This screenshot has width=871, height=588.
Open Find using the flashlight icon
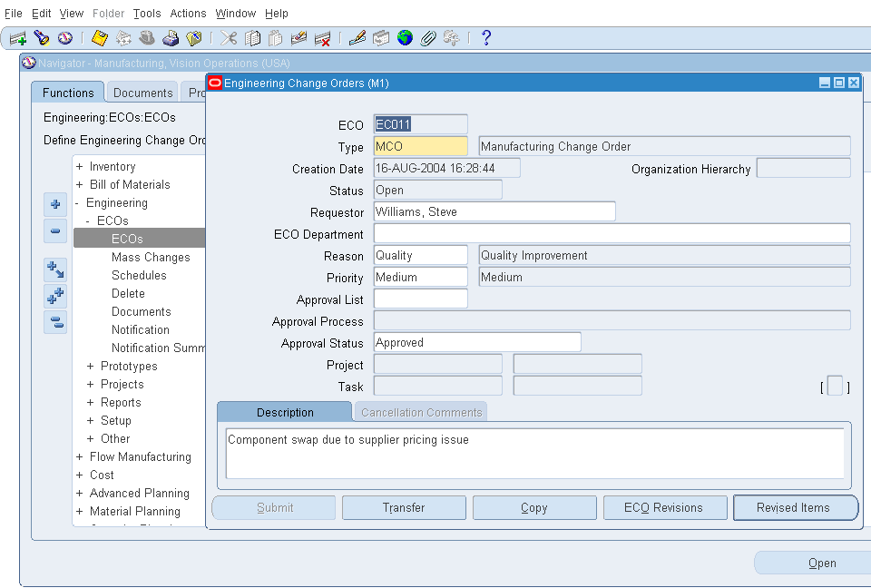coord(42,38)
